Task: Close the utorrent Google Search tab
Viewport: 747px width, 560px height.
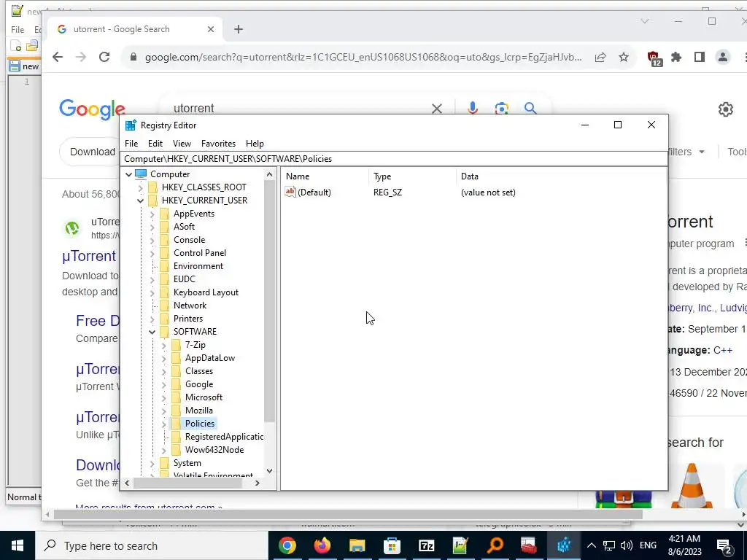Action: click(211, 29)
